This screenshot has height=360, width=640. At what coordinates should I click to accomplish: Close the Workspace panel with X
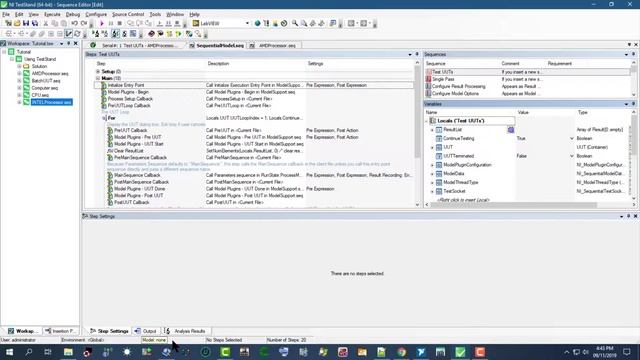76,43
